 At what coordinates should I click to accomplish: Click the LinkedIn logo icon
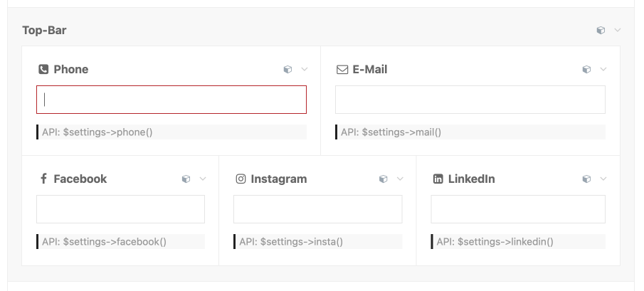coord(438,179)
